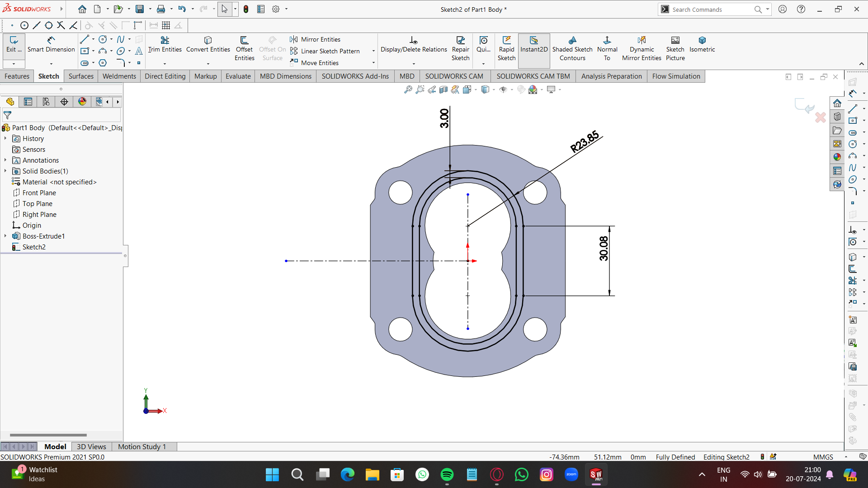The width and height of the screenshot is (868, 488).
Task: Click the Normal To view icon
Action: coord(607,48)
